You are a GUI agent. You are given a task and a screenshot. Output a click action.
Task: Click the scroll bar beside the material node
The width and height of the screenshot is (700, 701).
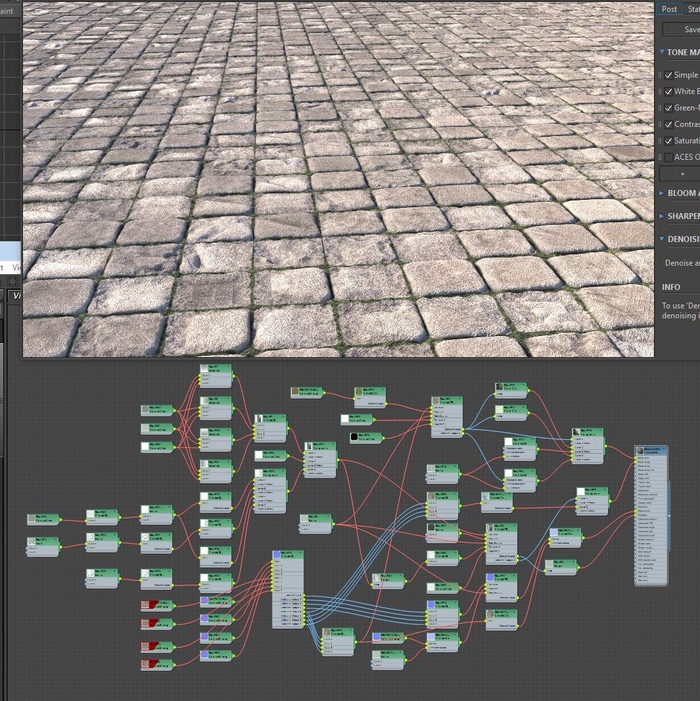[x=669, y=516]
